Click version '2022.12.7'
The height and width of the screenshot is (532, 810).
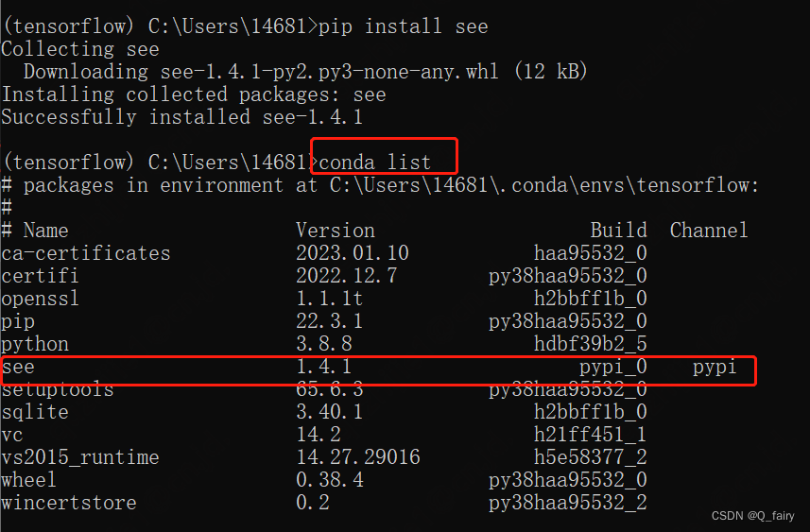[x=347, y=276]
